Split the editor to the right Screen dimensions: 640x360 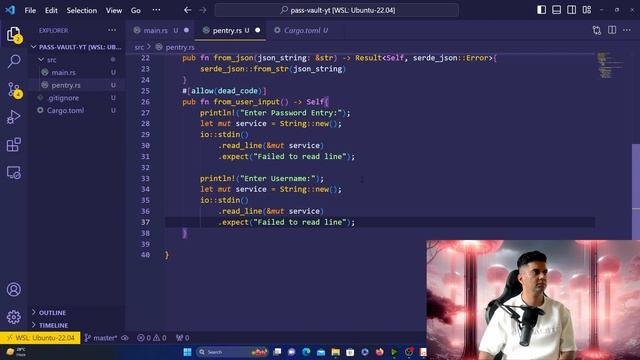coord(612,30)
